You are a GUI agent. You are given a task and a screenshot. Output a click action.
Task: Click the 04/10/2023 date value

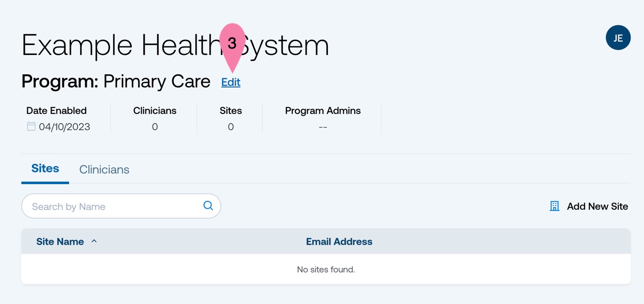tap(64, 127)
